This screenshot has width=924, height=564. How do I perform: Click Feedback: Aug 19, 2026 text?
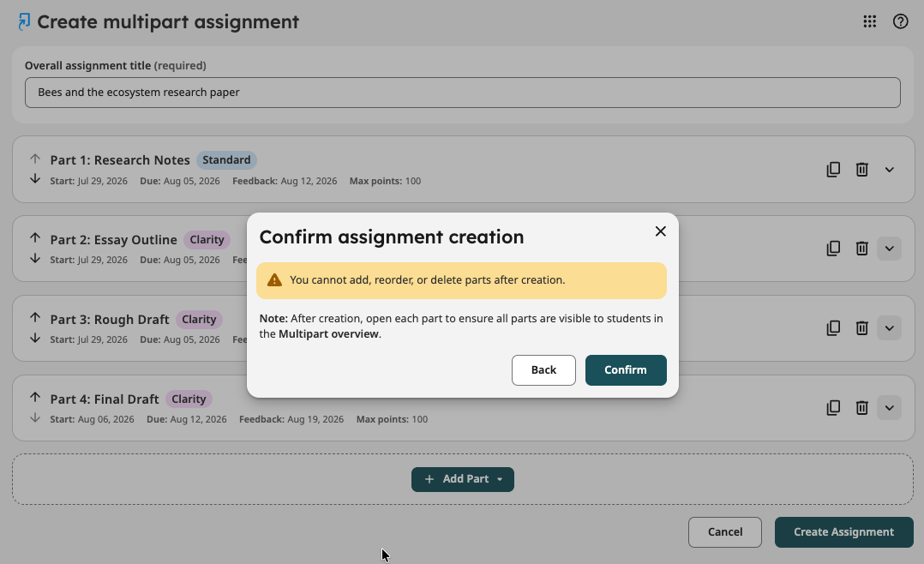291,419
